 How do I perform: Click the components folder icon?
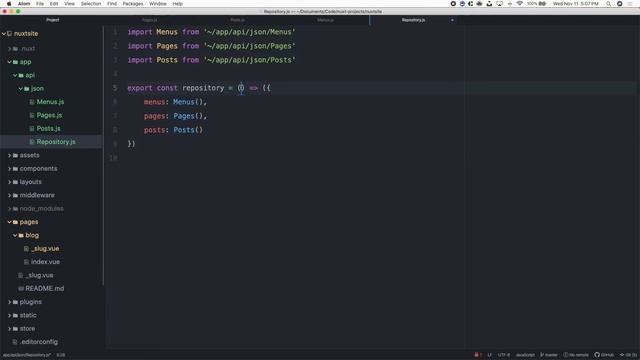(x=15, y=169)
